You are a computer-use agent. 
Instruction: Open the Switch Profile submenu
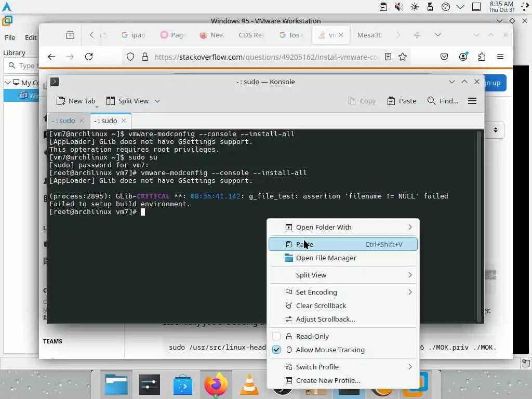click(343, 367)
